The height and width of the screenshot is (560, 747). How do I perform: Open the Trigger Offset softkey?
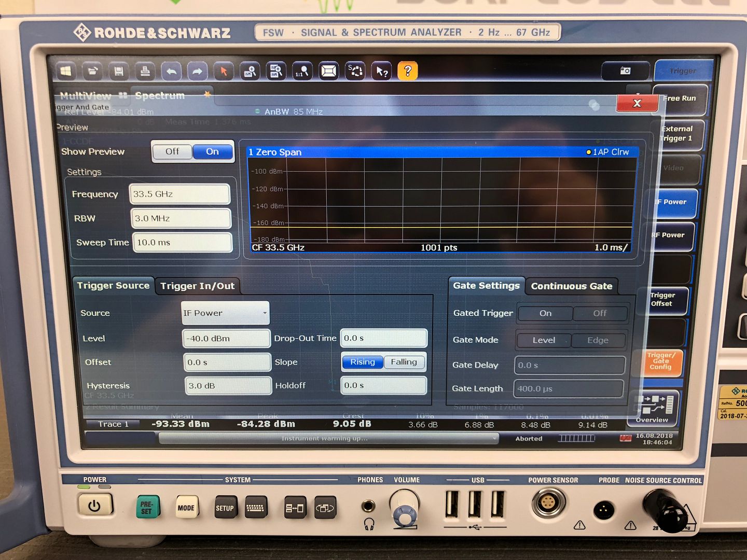coord(663,300)
